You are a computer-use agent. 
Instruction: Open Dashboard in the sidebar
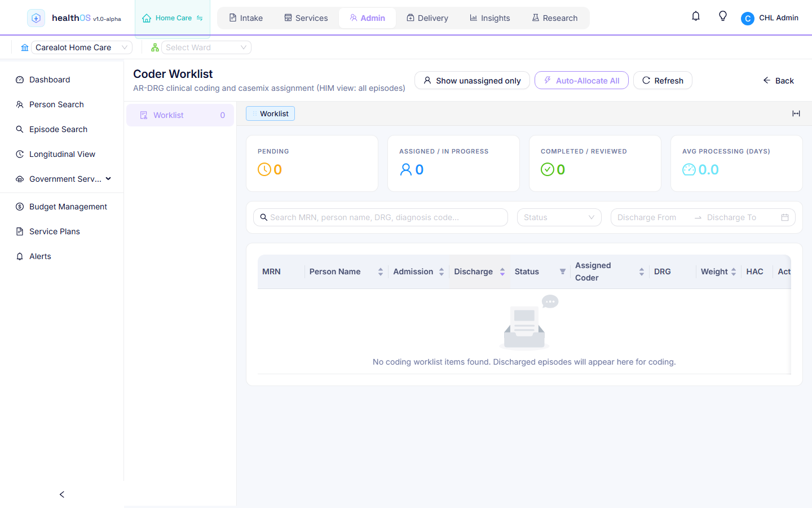coord(62,80)
